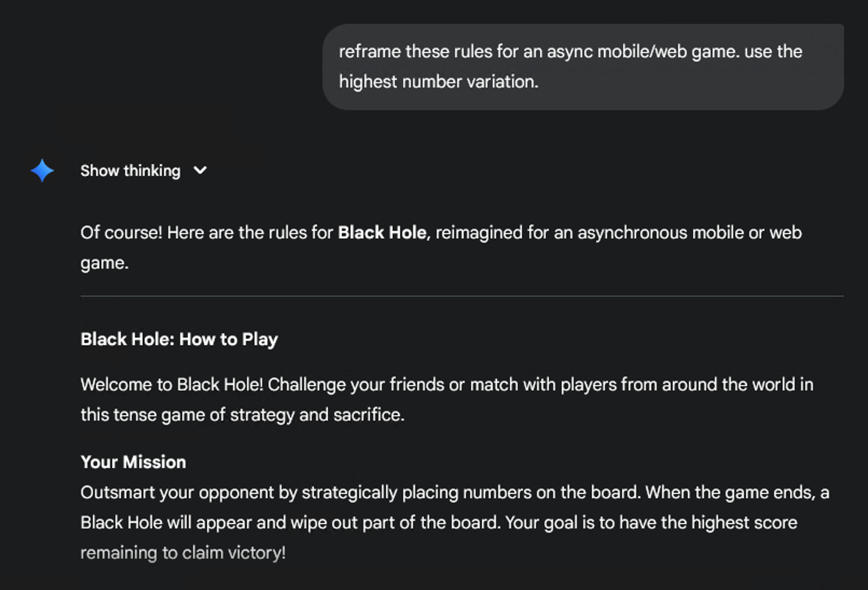Click the Show thinking label
The image size is (868, 590).
pyautogui.click(x=130, y=170)
